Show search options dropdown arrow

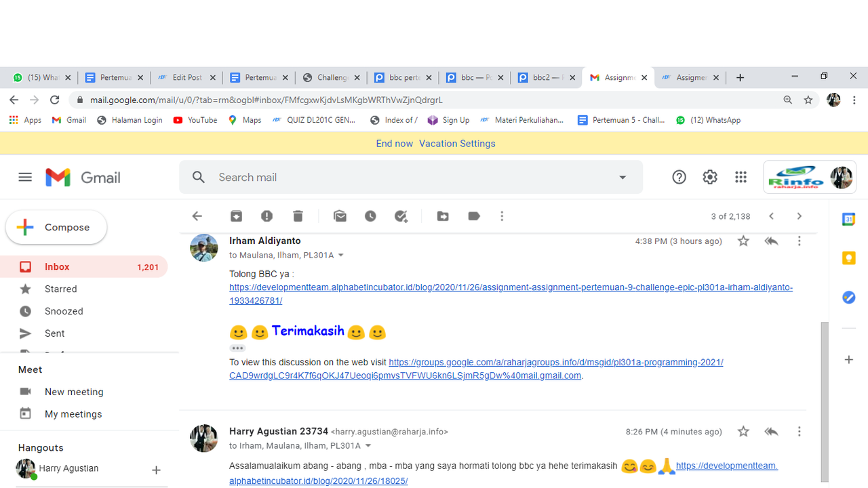623,178
